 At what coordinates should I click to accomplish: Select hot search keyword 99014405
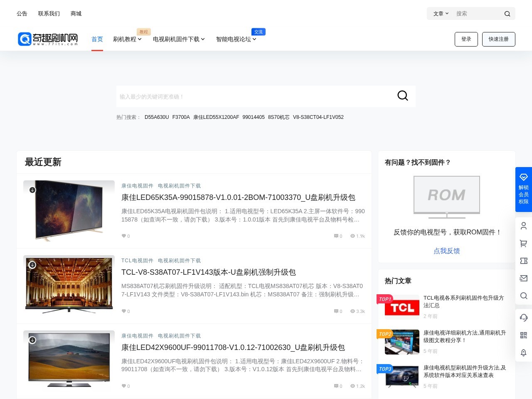(x=254, y=117)
